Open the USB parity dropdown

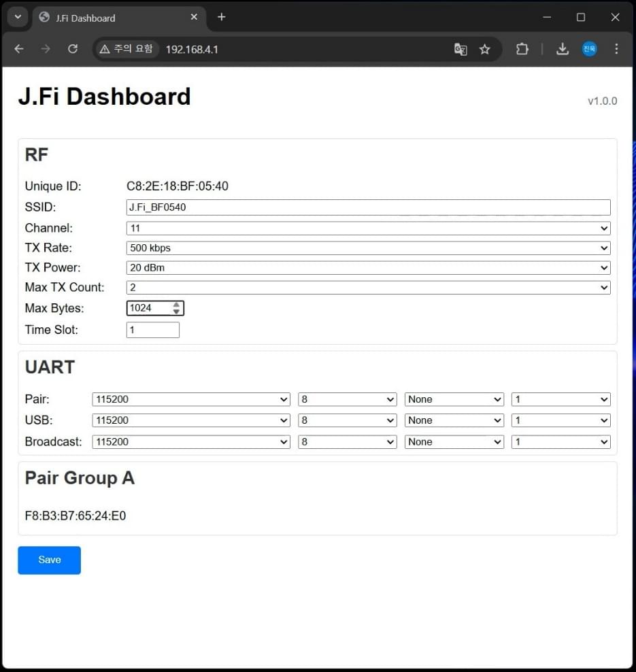[x=454, y=420]
